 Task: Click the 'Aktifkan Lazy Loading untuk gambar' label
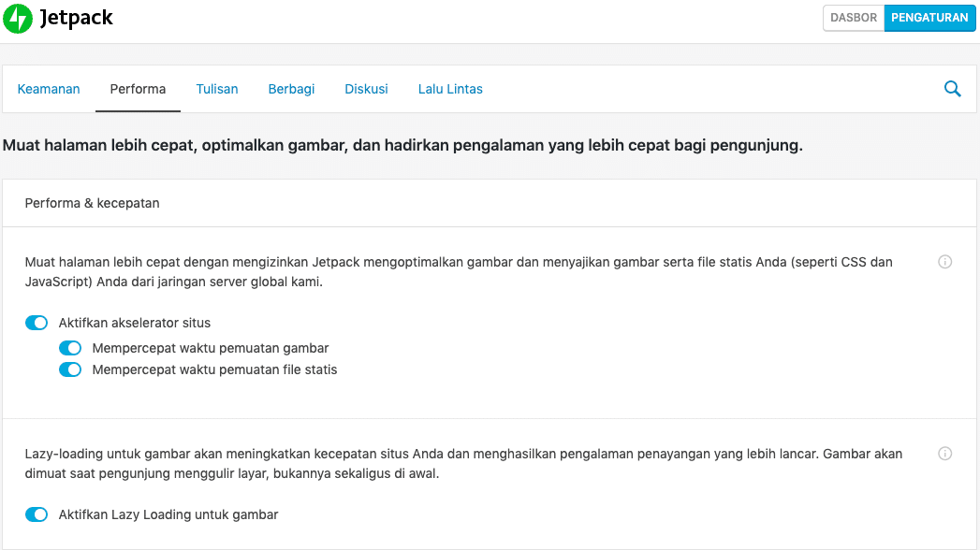[x=168, y=514]
